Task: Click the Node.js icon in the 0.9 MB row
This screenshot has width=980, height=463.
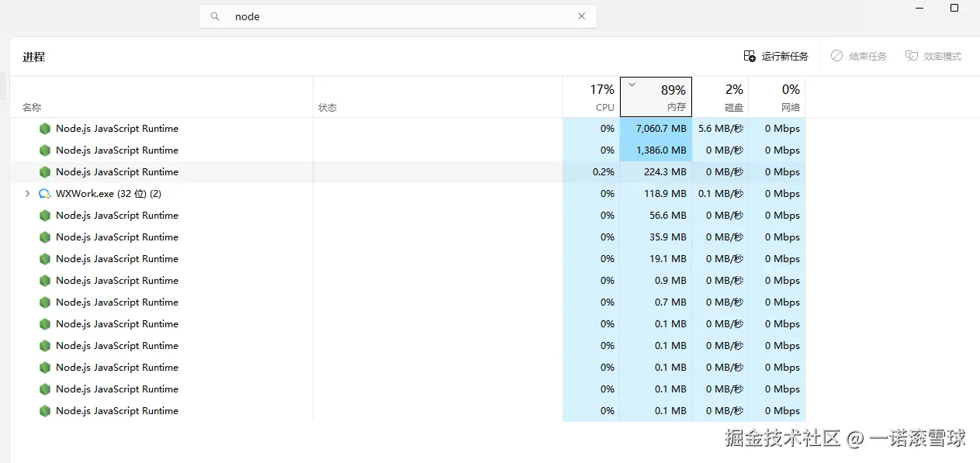Action: pyautogui.click(x=45, y=281)
